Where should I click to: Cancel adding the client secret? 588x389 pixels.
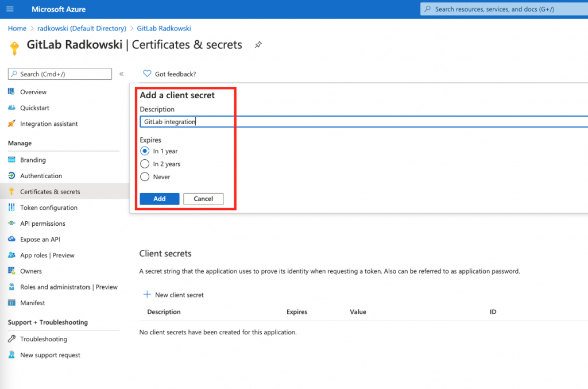coord(203,199)
